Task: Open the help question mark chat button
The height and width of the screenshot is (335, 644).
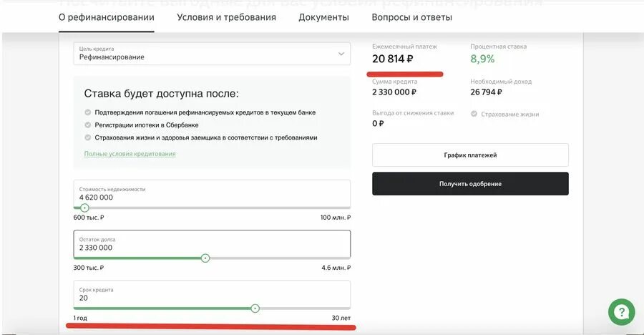Action: 621,312
